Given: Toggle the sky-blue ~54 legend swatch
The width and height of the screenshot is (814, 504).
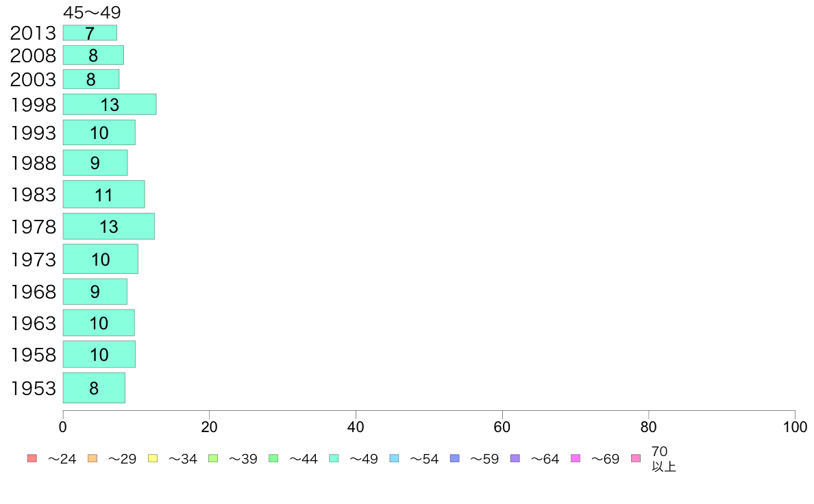Looking at the screenshot, I should click(394, 458).
